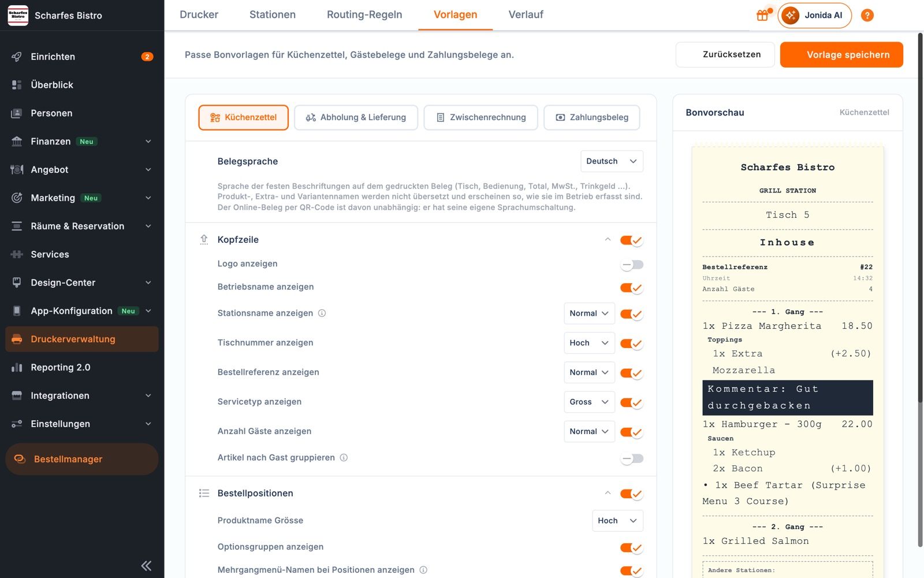Toggle Tischnummer anzeigen switch off
This screenshot has height=578, width=924.
pos(632,343)
